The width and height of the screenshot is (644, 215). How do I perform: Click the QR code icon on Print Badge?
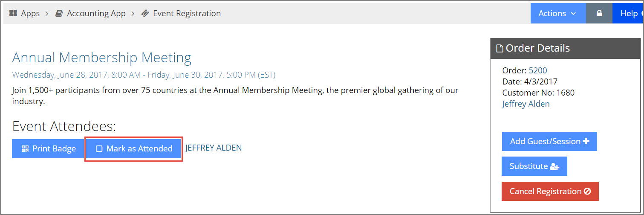pos(25,149)
